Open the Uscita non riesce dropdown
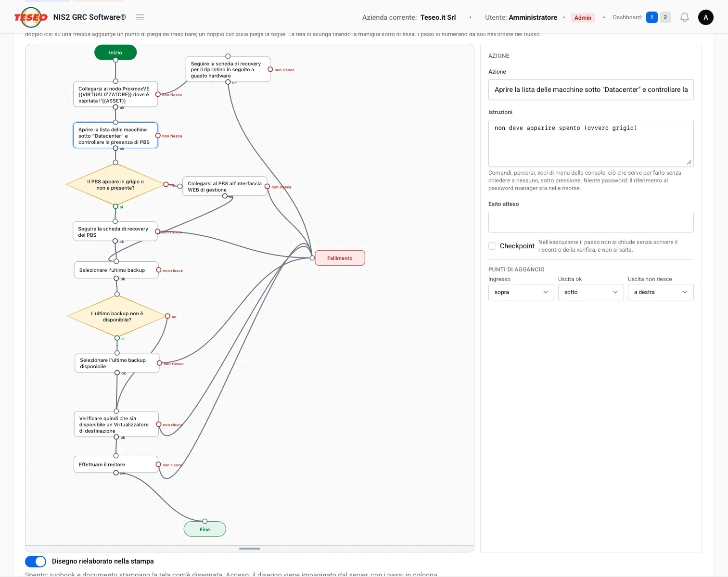Viewport: 728px width, 577px height. coord(661,292)
